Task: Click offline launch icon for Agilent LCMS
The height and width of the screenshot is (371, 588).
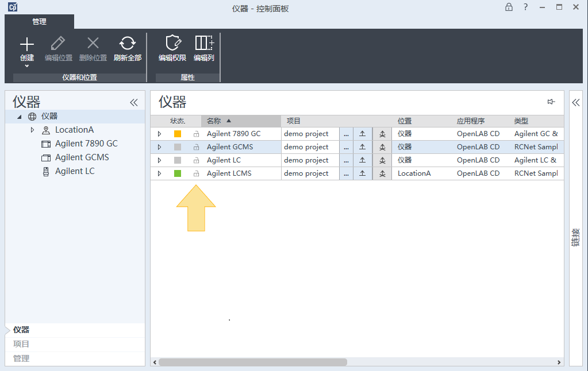Action: click(x=382, y=173)
